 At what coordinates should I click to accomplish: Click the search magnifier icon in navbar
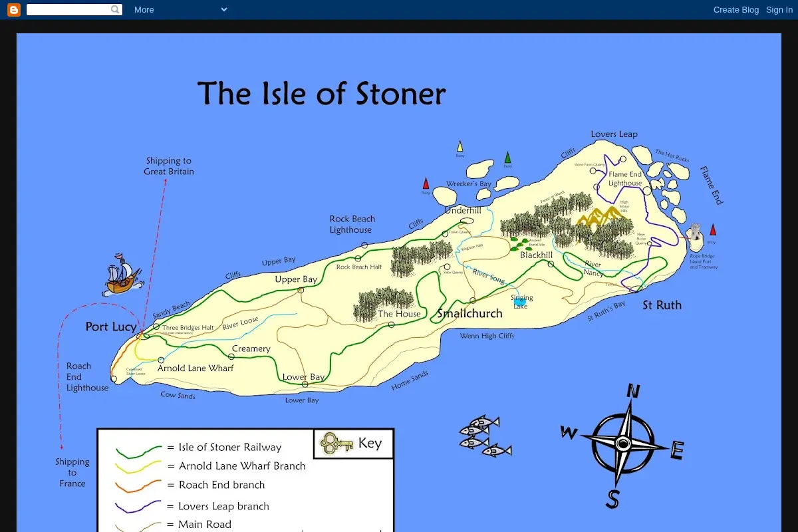click(x=116, y=9)
